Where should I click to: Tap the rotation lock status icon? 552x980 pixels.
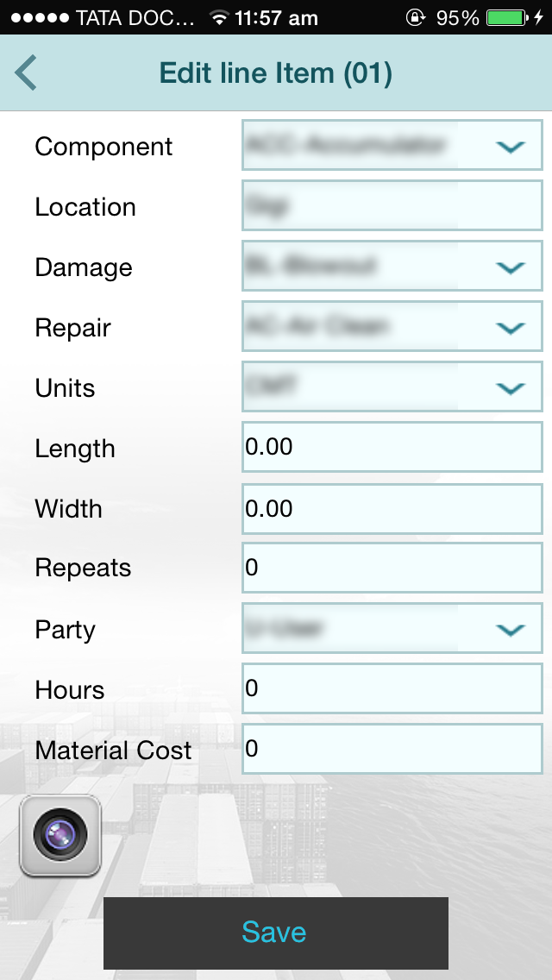point(416,17)
